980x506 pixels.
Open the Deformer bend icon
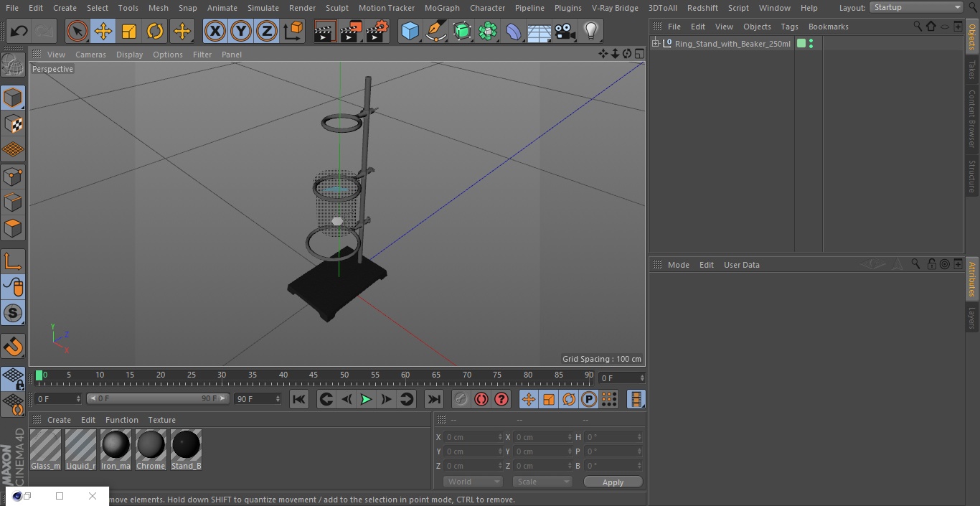click(x=514, y=32)
